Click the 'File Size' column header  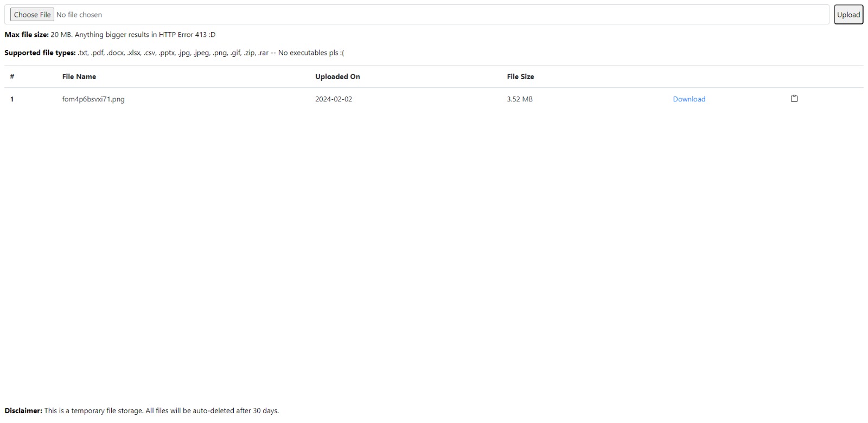[x=520, y=76]
